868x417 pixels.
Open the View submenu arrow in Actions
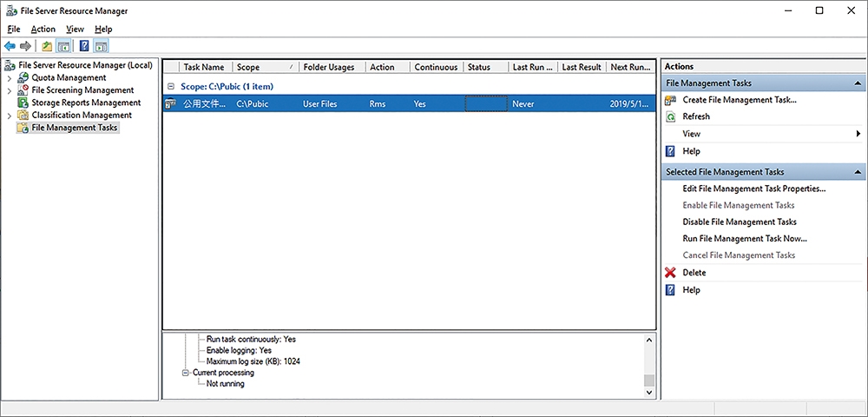(858, 134)
